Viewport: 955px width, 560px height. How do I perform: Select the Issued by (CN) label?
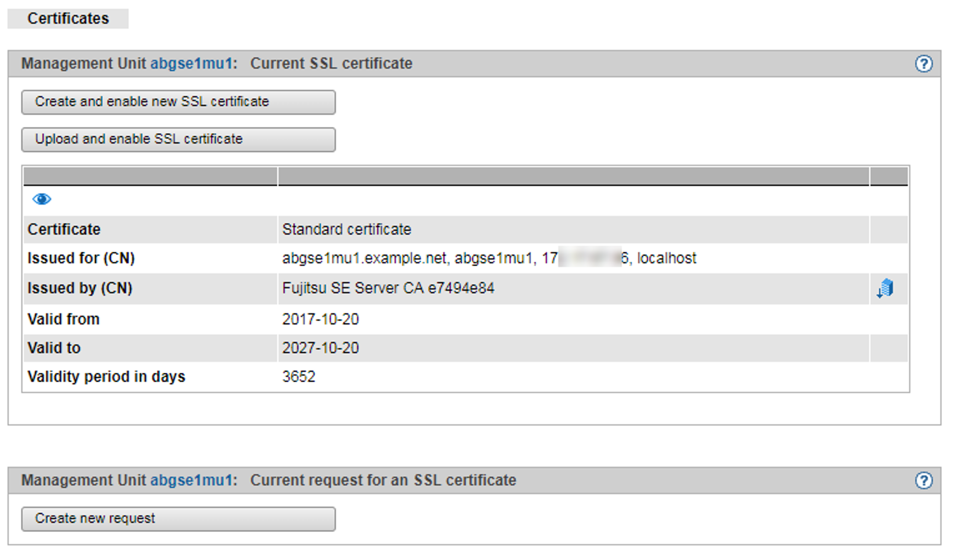(80, 288)
